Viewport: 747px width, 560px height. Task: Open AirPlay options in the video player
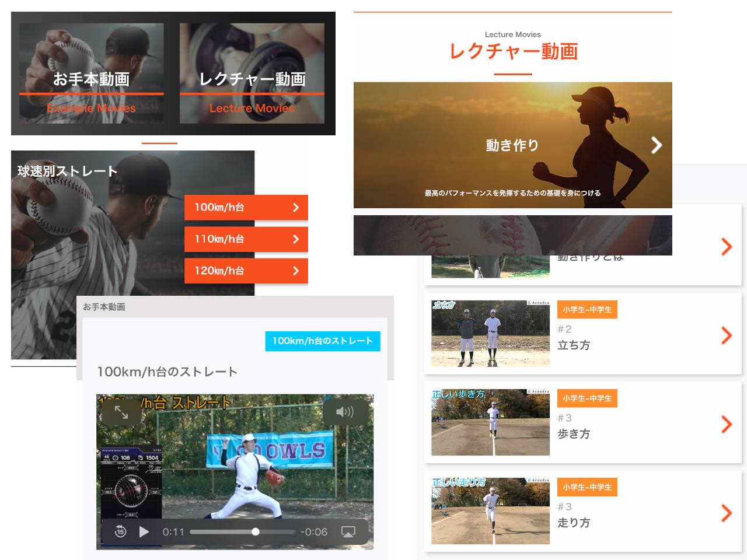[348, 532]
